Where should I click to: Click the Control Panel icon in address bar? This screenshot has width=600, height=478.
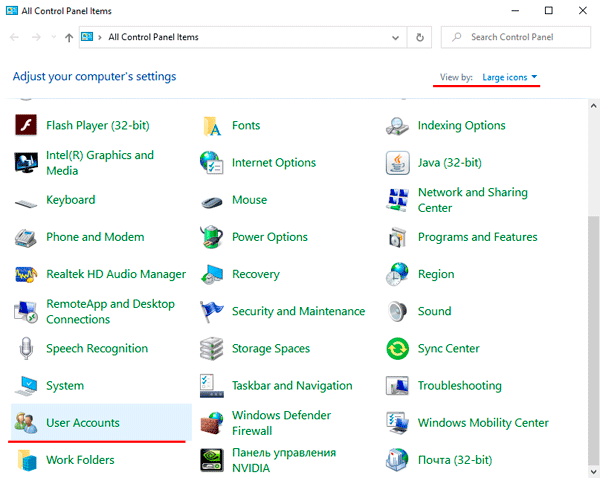[87, 37]
